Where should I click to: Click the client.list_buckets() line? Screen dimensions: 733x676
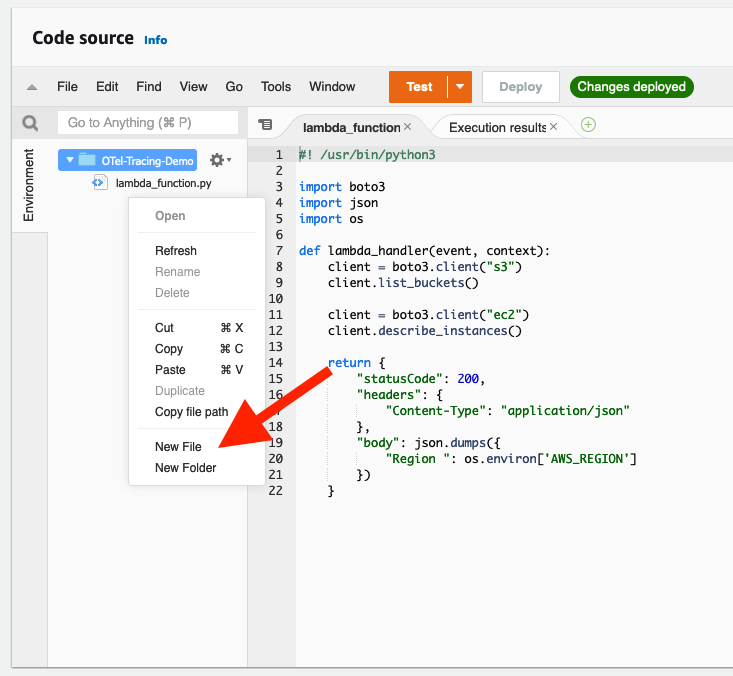click(x=403, y=283)
